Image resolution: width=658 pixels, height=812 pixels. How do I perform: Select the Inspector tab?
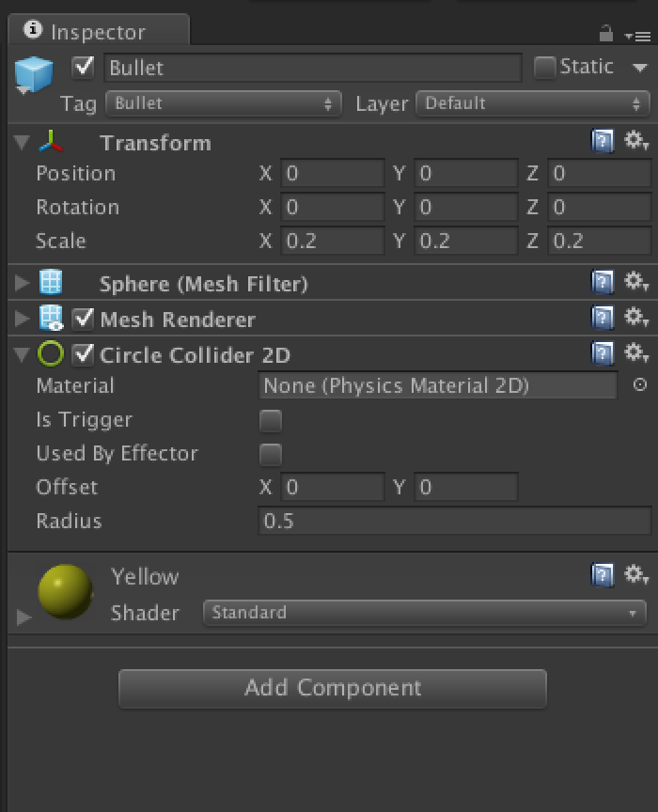(99, 31)
